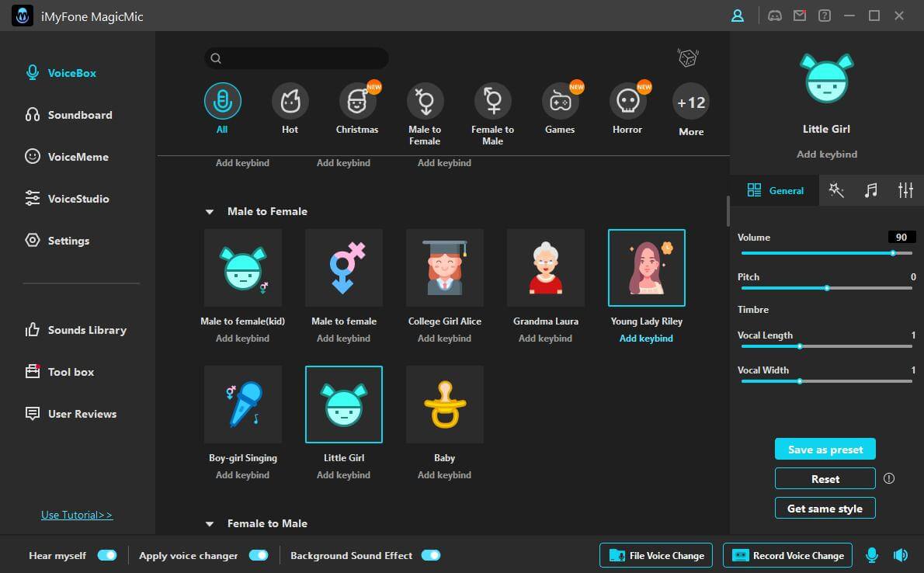Open the VoiceStudio sidebar item
Screen dimensions: 924x573
[67, 199]
